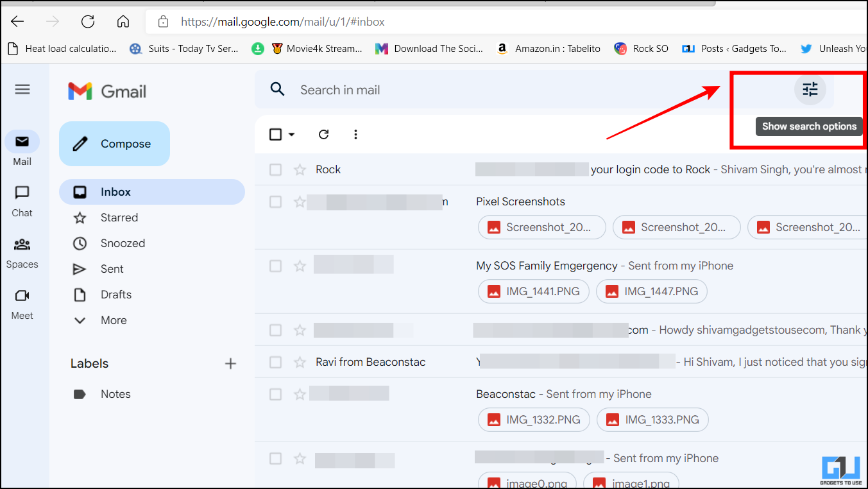Open email from Ravi from Beaconstac
Image resolution: width=868 pixels, height=489 pixels.
(x=371, y=362)
